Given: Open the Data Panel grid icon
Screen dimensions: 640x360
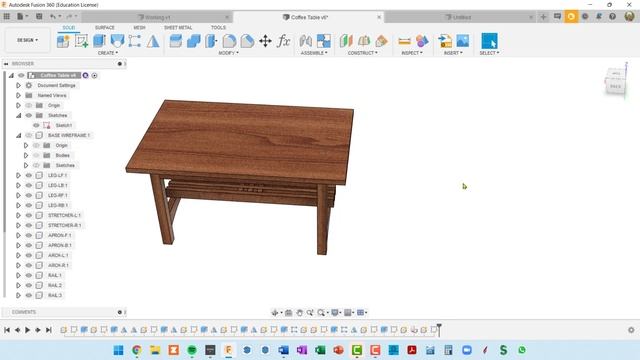Looking at the screenshot, I should coord(7,17).
